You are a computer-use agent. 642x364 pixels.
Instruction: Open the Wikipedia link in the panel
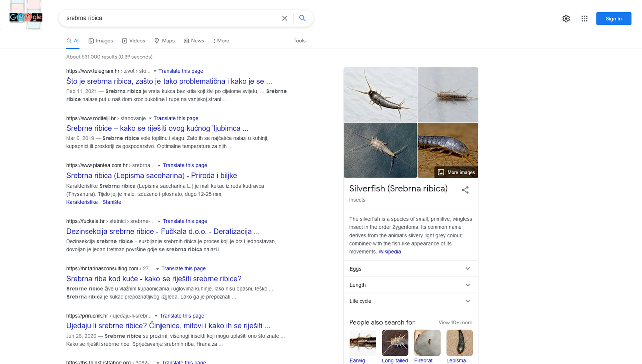tap(390, 251)
